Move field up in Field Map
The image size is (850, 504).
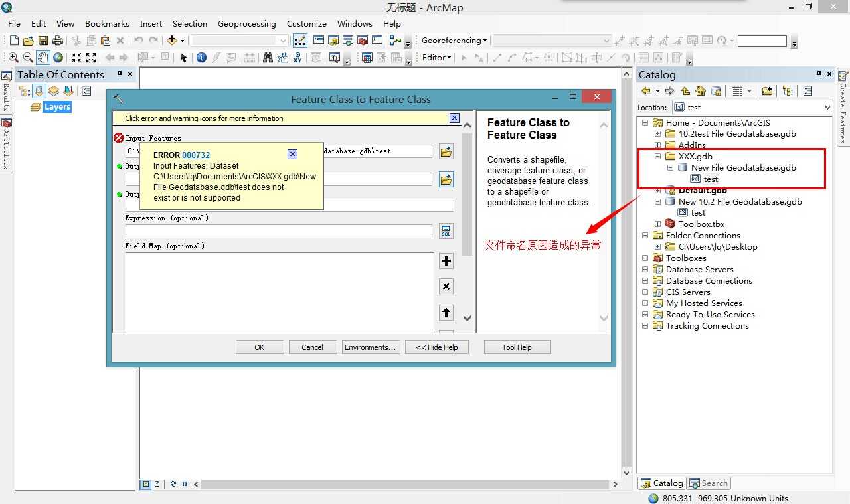click(446, 313)
